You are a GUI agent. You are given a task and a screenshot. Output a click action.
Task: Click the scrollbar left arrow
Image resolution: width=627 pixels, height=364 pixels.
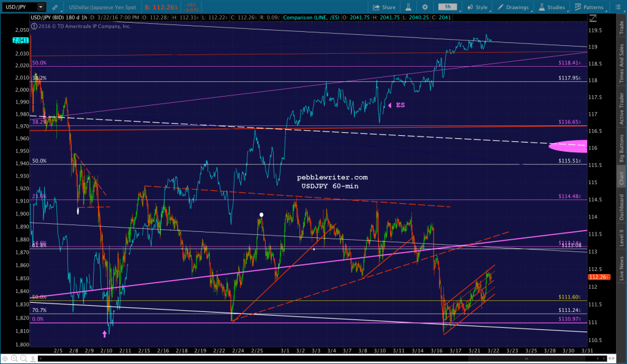(40, 358)
